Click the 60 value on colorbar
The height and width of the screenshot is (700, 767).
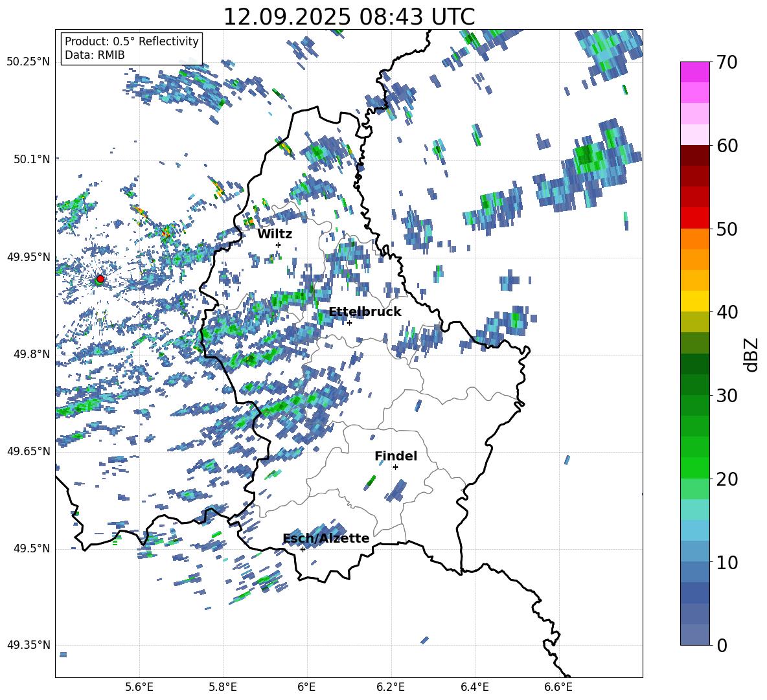(727, 146)
